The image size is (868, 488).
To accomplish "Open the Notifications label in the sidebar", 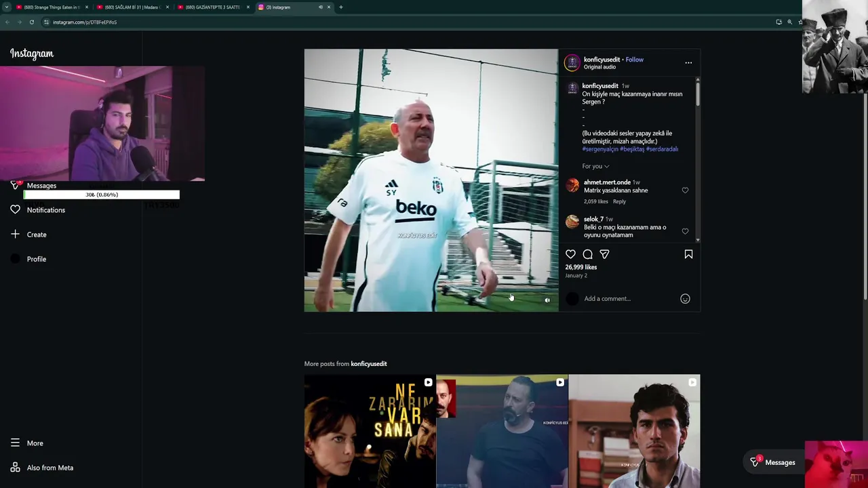I will tap(46, 210).
